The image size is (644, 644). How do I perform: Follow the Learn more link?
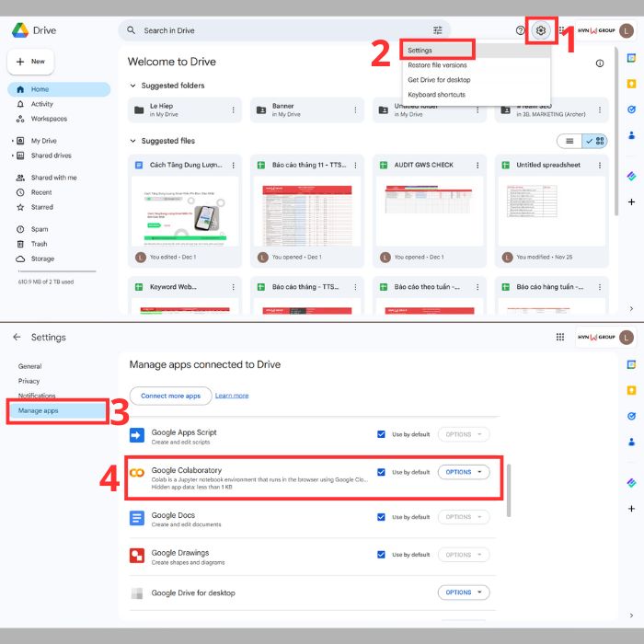point(232,396)
